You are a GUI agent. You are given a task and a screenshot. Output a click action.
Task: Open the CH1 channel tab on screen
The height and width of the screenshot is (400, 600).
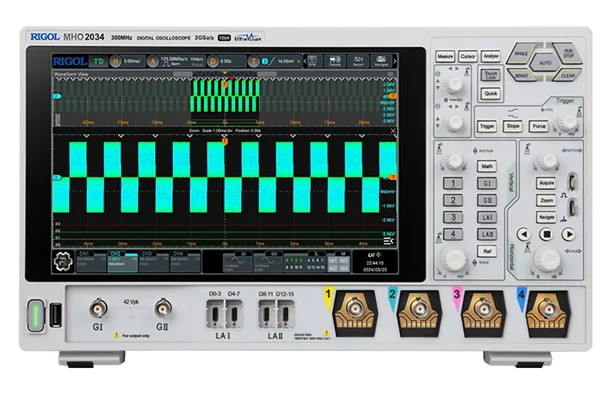click(x=91, y=262)
